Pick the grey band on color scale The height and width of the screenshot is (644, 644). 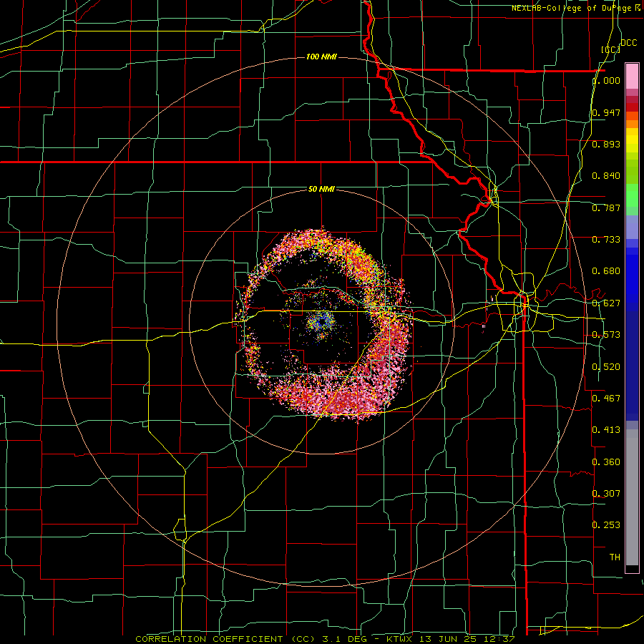632,497
